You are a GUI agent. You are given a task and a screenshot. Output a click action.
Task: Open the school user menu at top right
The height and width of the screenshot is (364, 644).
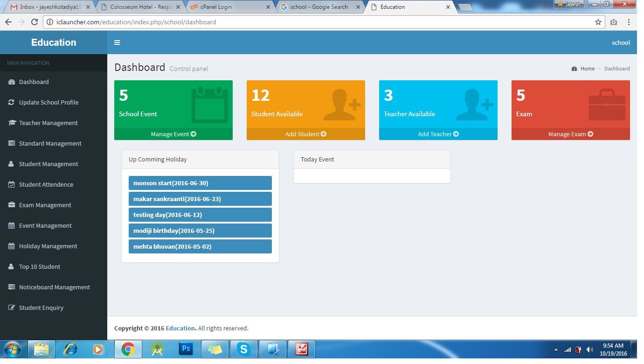(621, 42)
